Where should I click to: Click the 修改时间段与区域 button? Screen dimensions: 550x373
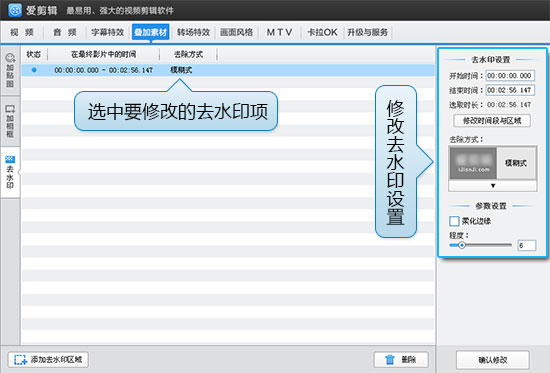[x=492, y=121]
